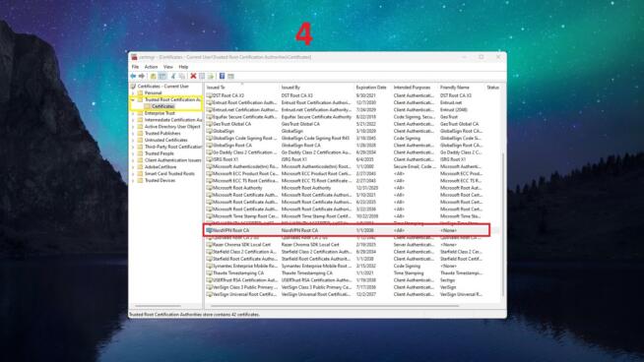Click the ISRG Root X1 certificate icon
Image resolution: width=644 pixels, height=362 pixels.
click(x=209, y=159)
